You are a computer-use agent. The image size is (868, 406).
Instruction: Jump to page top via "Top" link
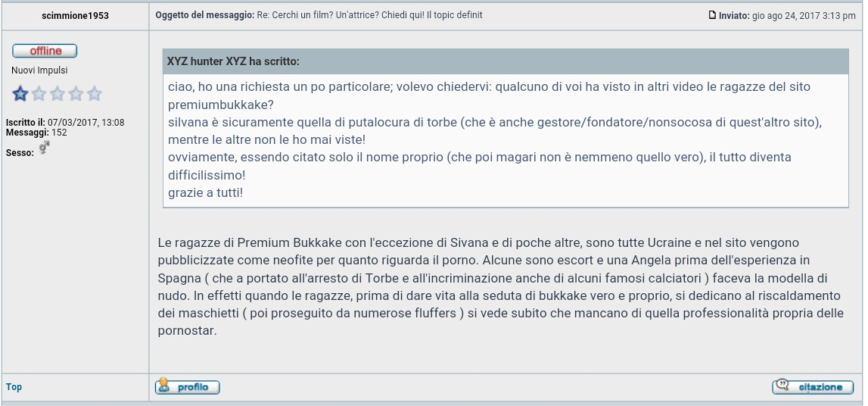[14, 387]
